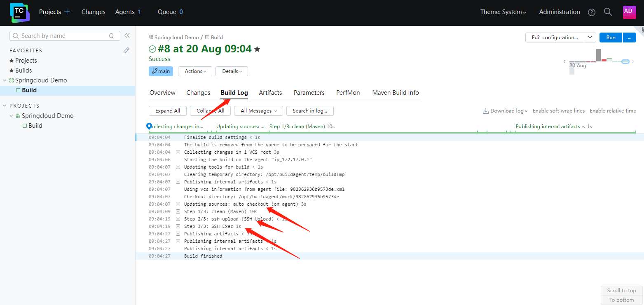Collapse Springcloud Demo in Favorites tree

pos(5,80)
